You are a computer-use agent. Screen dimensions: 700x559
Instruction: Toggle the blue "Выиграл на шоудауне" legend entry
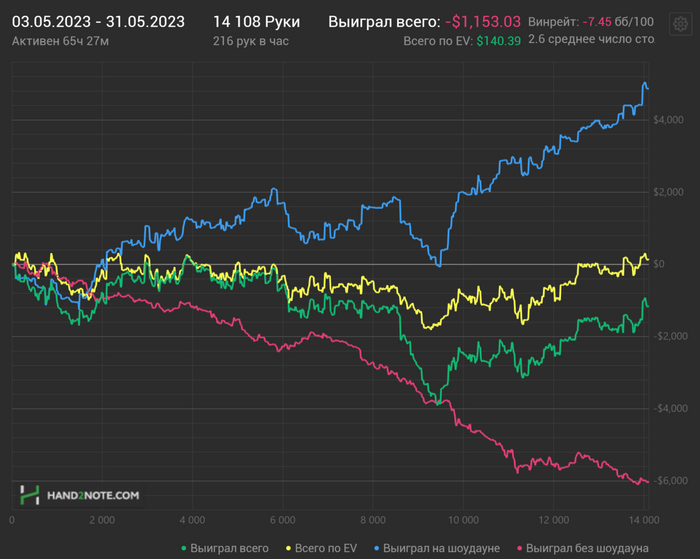437,548
